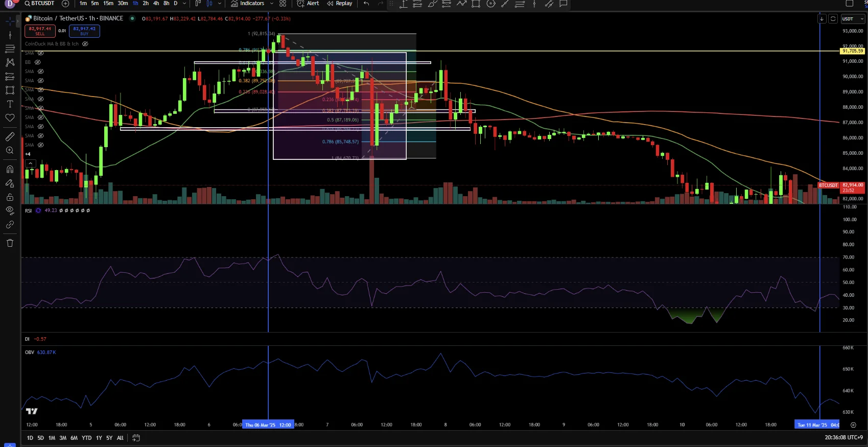Toggle hide all drawings eye icon

point(10,210)
